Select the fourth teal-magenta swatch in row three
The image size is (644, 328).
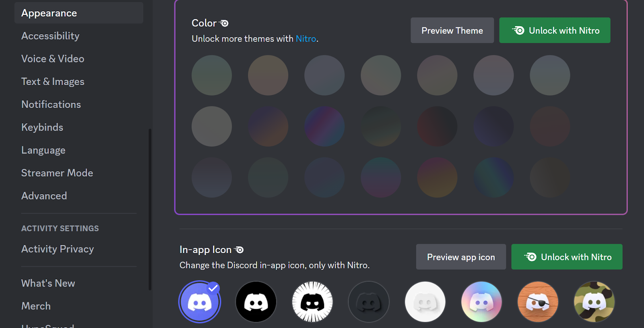[x=381, y=177]
